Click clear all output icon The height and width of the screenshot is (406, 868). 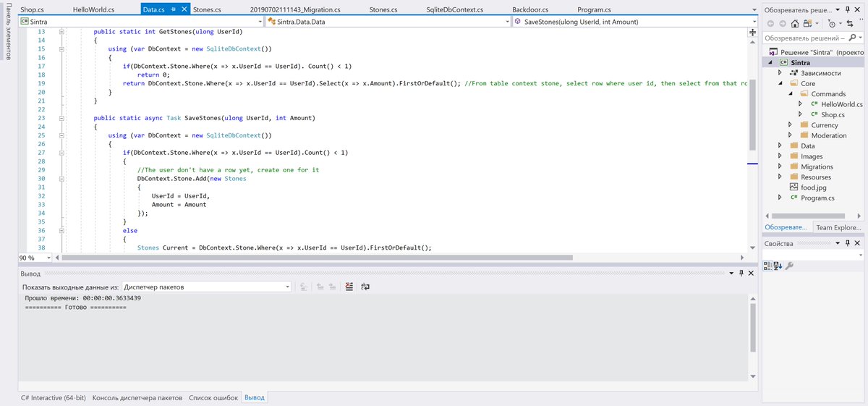tap(349, 287)
